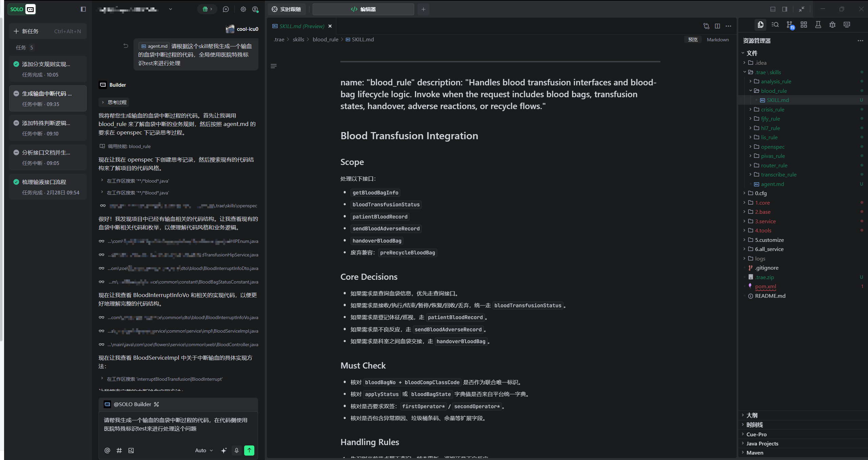Switch the view to Markdown source mode
Screen dimensions: 868x460
coord(717,40)
